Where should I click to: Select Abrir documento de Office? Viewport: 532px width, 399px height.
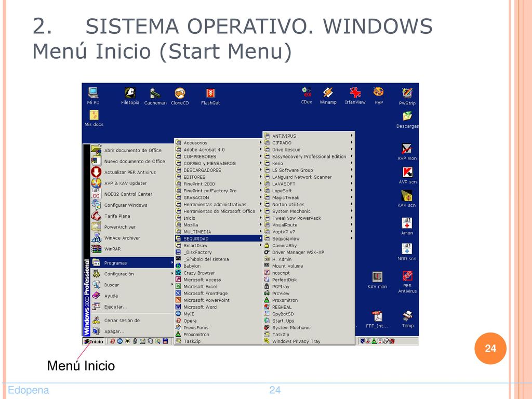(132, 150)
